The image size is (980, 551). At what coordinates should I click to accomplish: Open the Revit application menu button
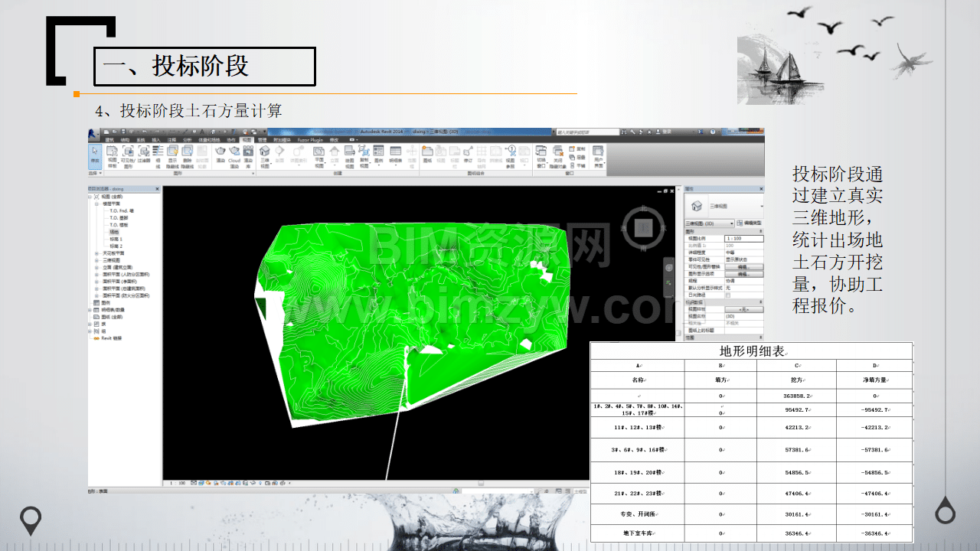(93, 134)
